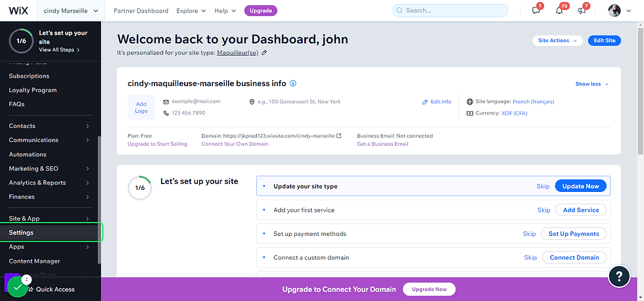This screenshot has width=644, height=301.
Task: Open the Site Actions dropdown
Action: click(557, 41)
